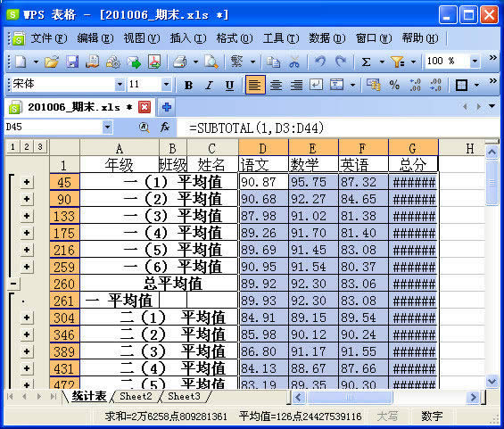
Task: Click the Percent style icon
Action: coord(394,85)
